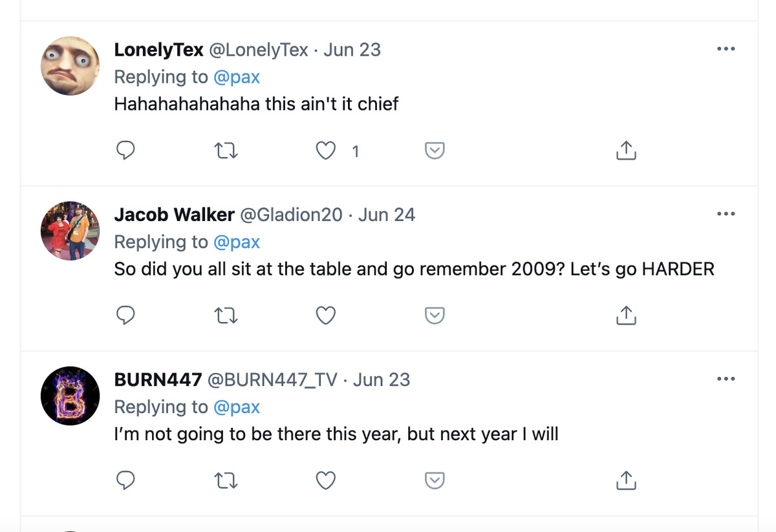
Task: Retweet BURN447's tweet
Action: [x=226, y=480]
